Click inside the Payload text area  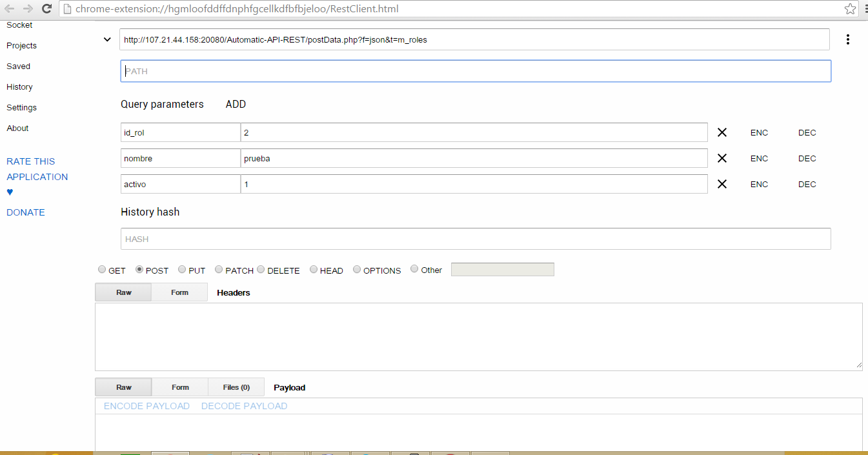pyautogui.click(x=478, y=432)
